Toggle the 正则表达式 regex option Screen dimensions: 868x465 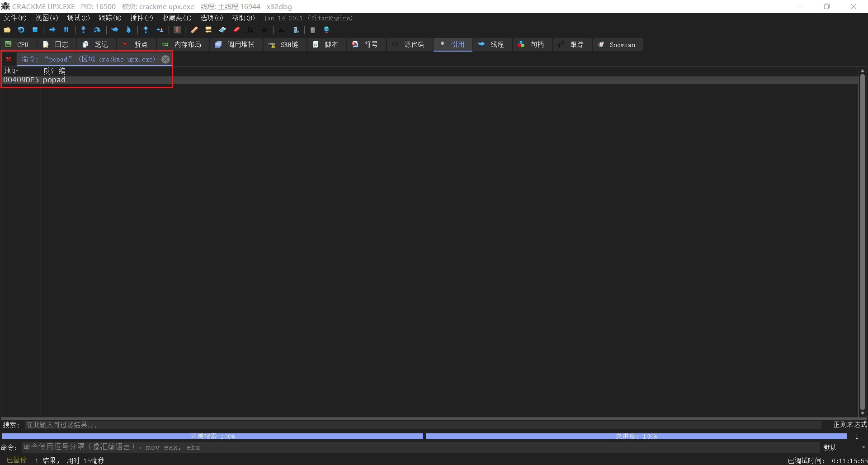(850, 425)
